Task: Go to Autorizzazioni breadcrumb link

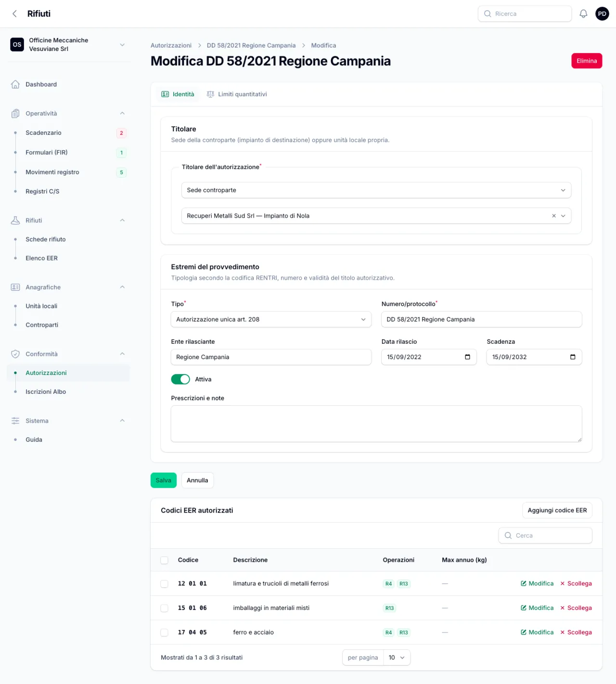Action: coord(171,46)
